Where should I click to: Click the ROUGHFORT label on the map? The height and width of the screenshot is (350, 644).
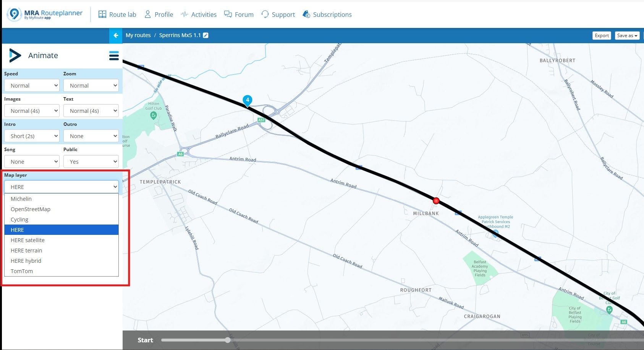[x=416, y=290]
